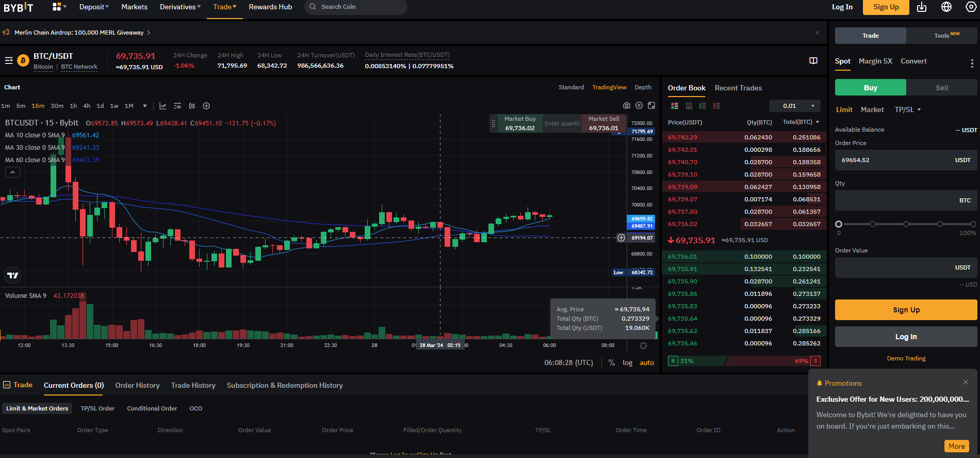Switch to the horizontal order book layout
The width and height of the screenshot is (980, 458).
click(689, 106)
